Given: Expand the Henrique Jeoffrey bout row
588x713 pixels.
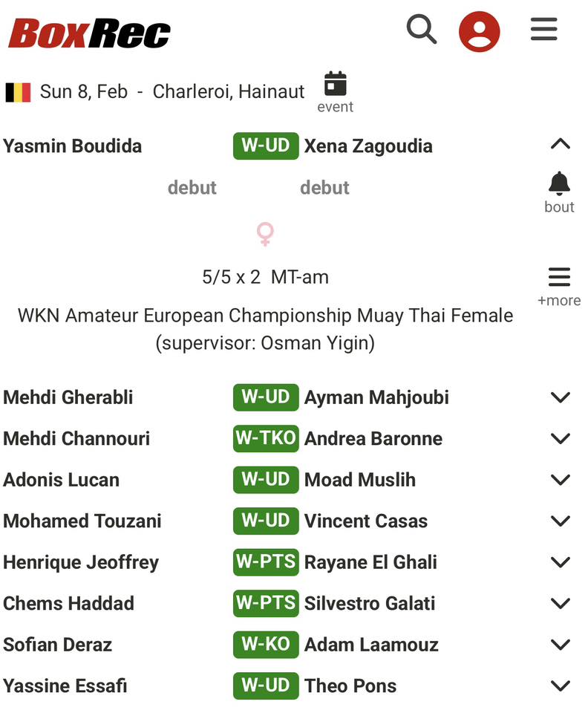Looking at the screenshot, I should pyautogui.click(x=561, y=562).
